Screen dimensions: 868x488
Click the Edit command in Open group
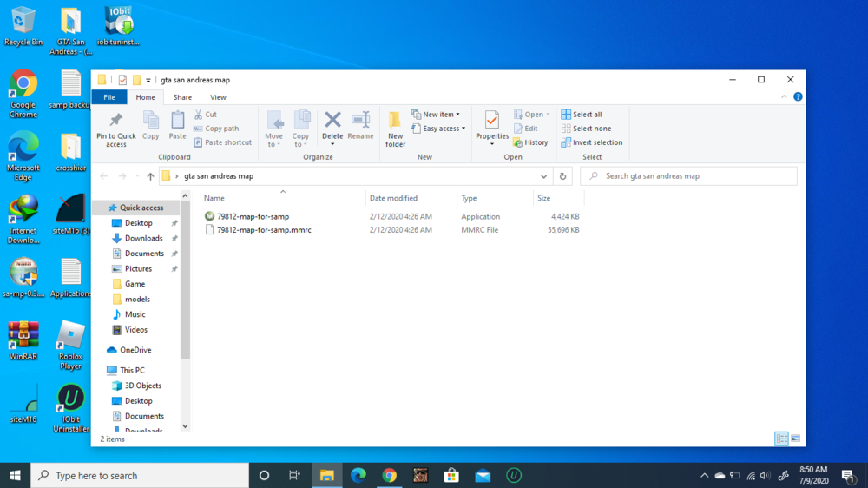(526, 129)
